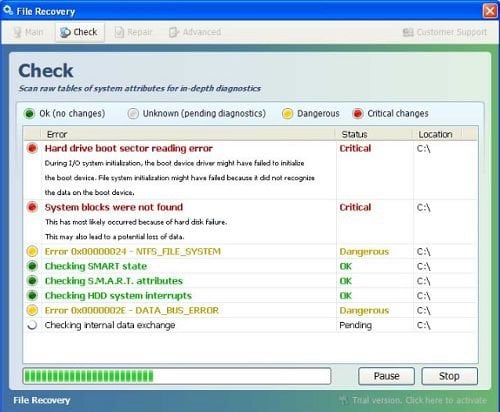The image size is (500, 412).
Task: Pause the running scan
Action: 386,376
